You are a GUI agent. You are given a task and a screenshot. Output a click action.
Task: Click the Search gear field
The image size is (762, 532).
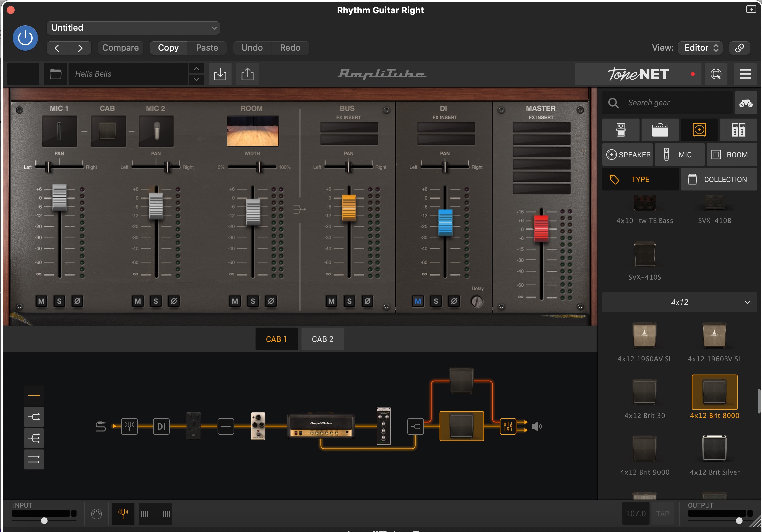coord(668,103)
